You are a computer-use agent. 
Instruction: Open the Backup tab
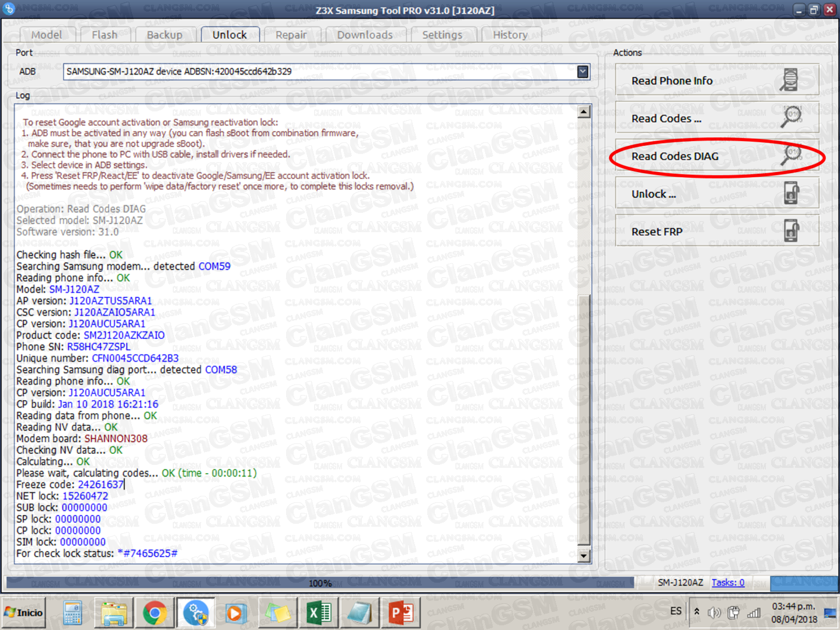(x=165, y=35)
